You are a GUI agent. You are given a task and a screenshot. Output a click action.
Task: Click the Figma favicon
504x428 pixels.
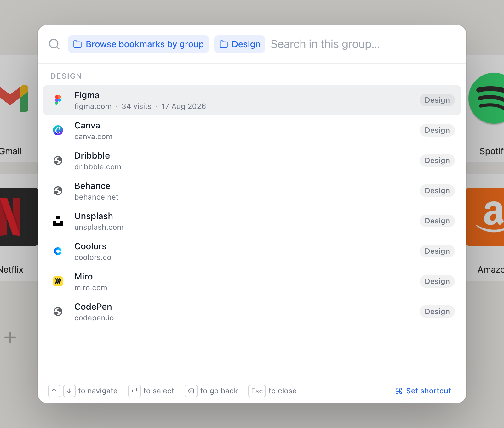pyautogui.click(x=58, y=100)
